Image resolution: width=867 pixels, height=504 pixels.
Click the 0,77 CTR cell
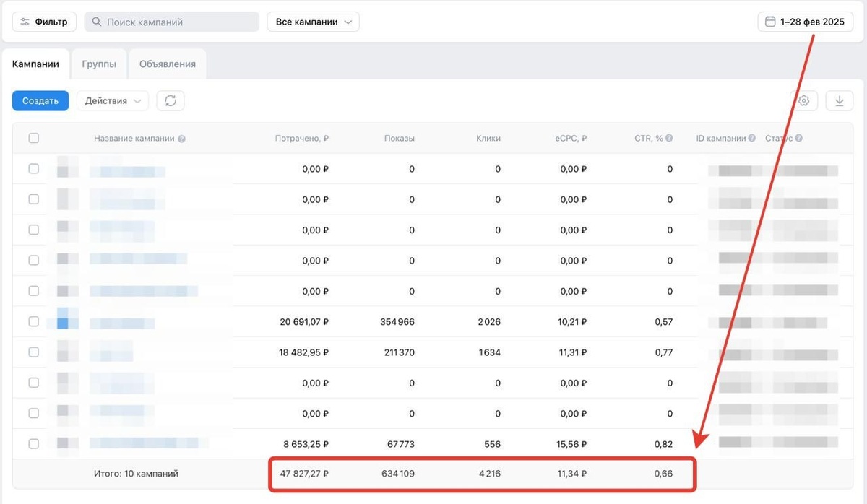tap(663, 352)
